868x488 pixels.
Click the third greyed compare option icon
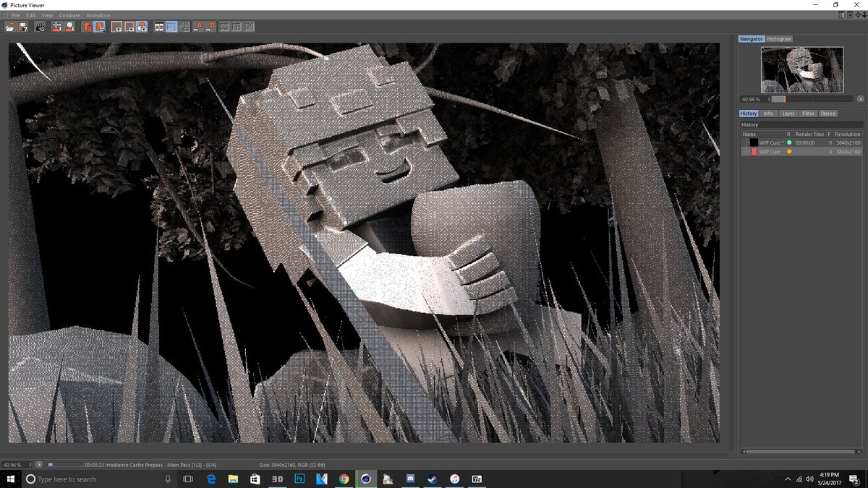pos(249,27)
